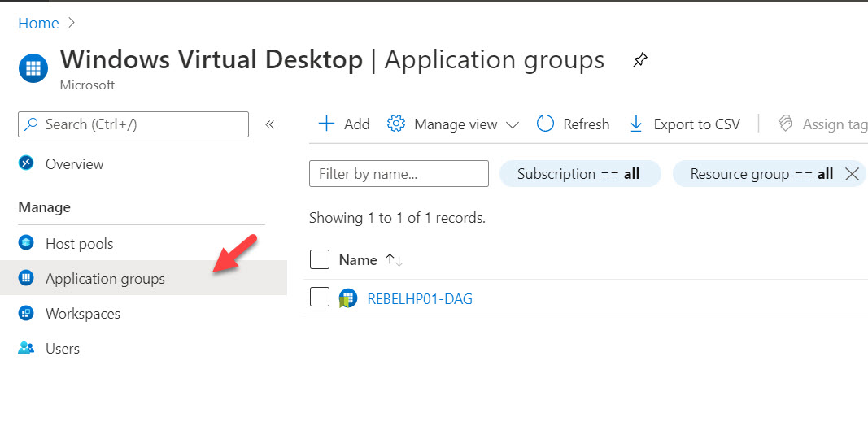Viewport: 868px width, 439px height.
Task: Click the Microsoft subtitle text
Action: [88, 85]
